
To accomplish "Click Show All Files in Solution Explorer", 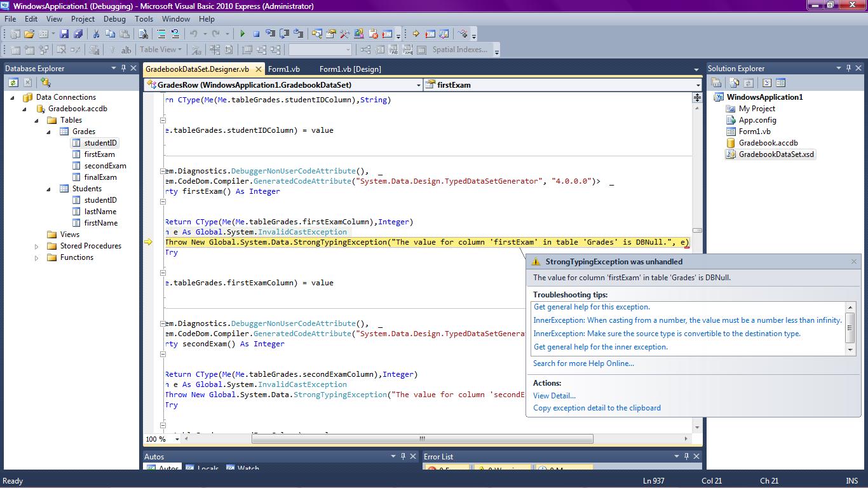I will pos(735,83).
